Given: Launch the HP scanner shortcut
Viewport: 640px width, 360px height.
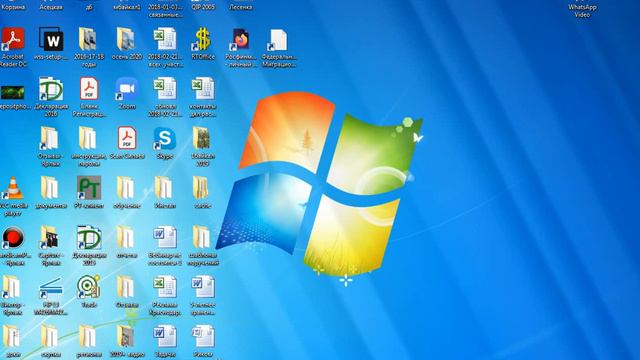Looking at the screenshot, I should pos(51,288).
